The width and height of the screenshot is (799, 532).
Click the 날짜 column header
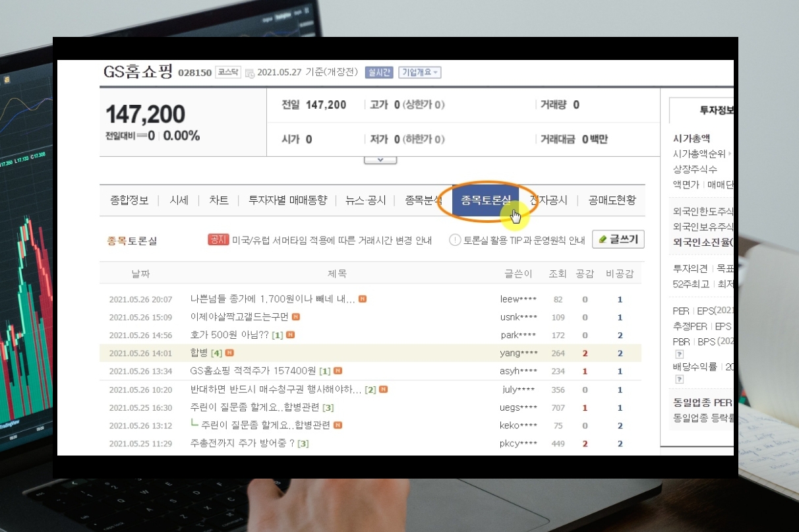140,274
